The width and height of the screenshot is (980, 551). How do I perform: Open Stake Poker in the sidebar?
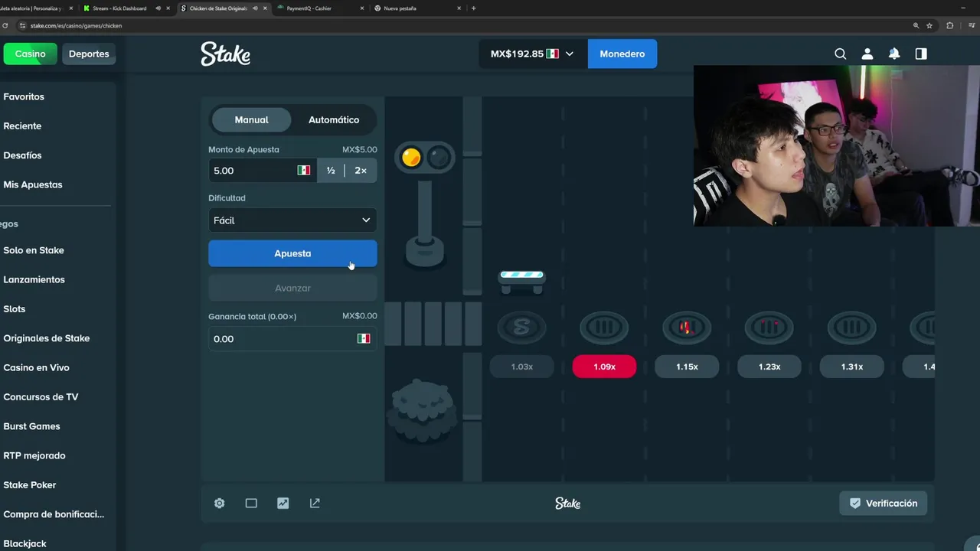tap(29, 484)
